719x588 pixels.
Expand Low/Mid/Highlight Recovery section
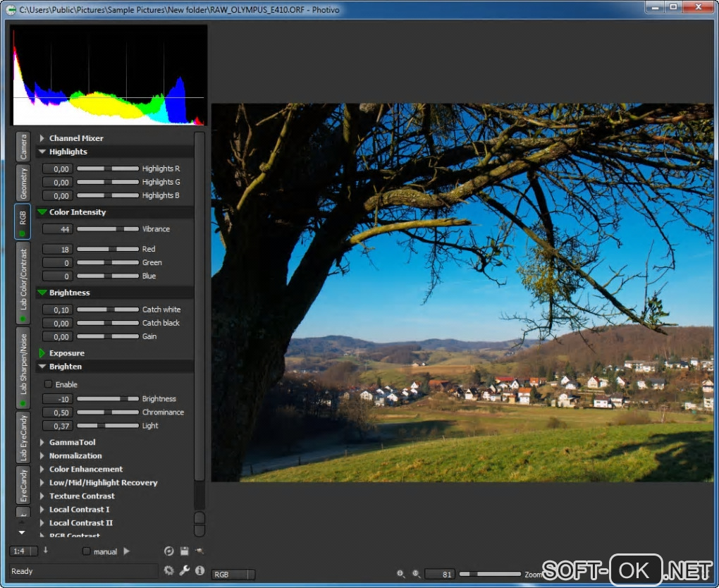pyautogui.click(x=42, y=482)
